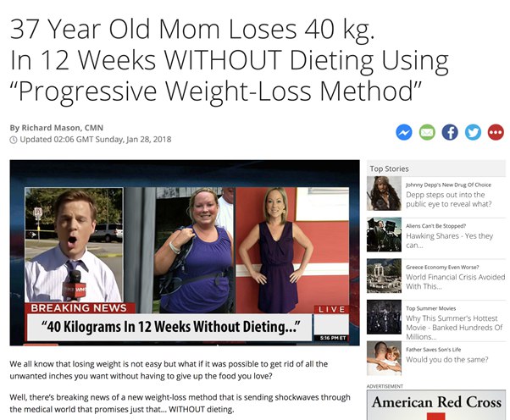
Task: Share article via green email icon
Action: tap(427, 133)
